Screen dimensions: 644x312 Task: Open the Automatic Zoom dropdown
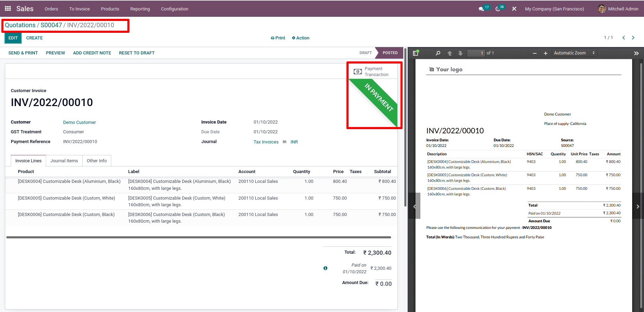coord(575,53)
